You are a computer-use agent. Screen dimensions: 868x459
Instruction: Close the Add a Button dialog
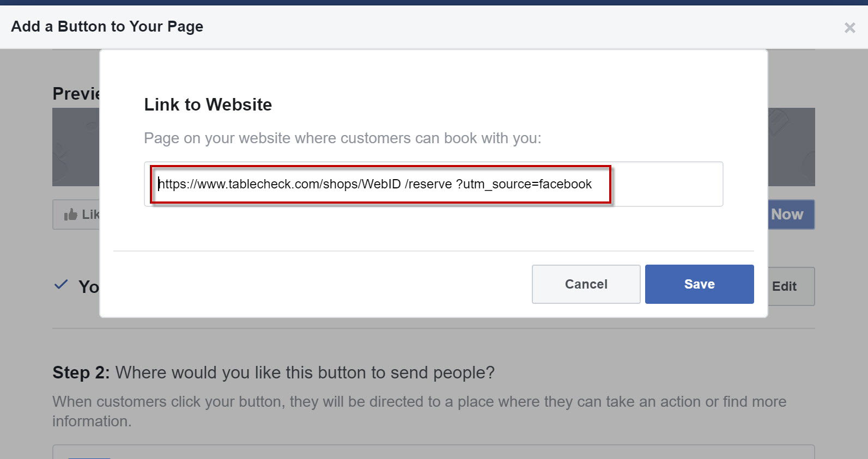(x=849, y=28)
